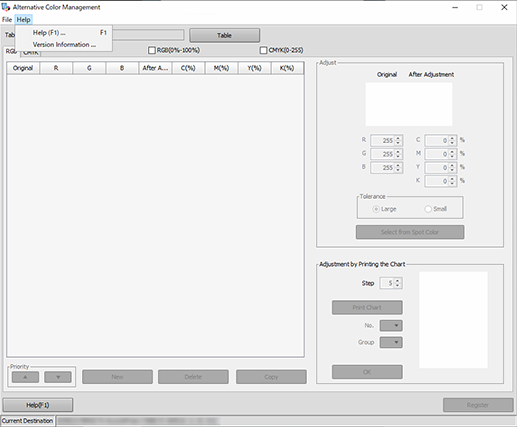Click the Table button
Image resolution: width=517 pixels, height=427 pixels.
click(224, 35)
